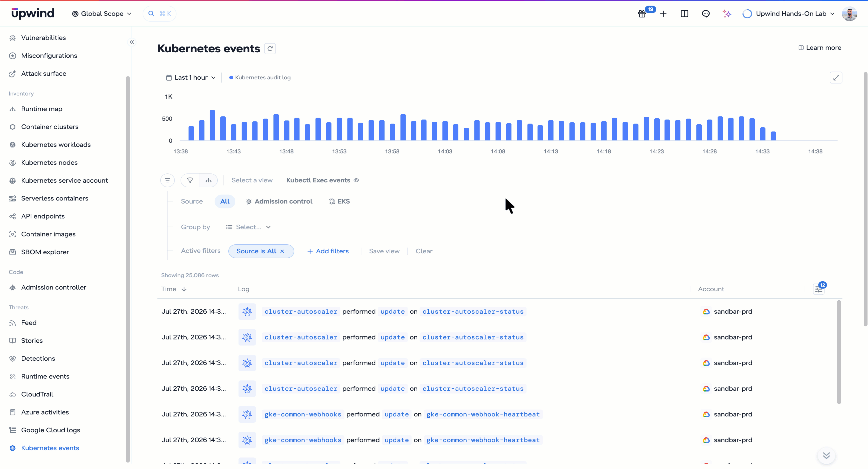This screenshot has width=868, height=469.
Task: Open the user profile avatar
Action: 849,14
